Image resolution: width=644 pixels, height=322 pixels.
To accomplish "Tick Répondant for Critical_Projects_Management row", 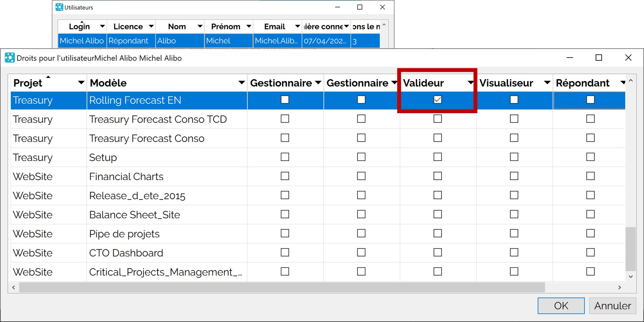I will [x=591, y=272].
